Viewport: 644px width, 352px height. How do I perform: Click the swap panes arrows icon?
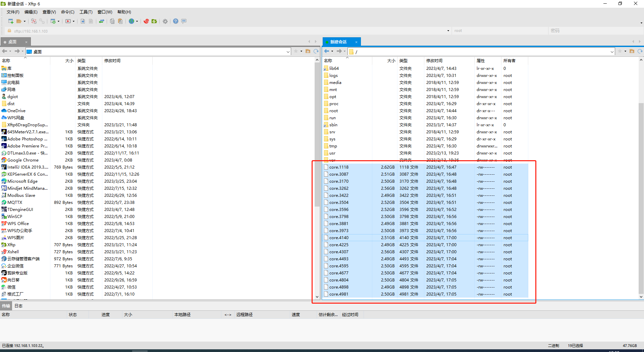[102, 21]
